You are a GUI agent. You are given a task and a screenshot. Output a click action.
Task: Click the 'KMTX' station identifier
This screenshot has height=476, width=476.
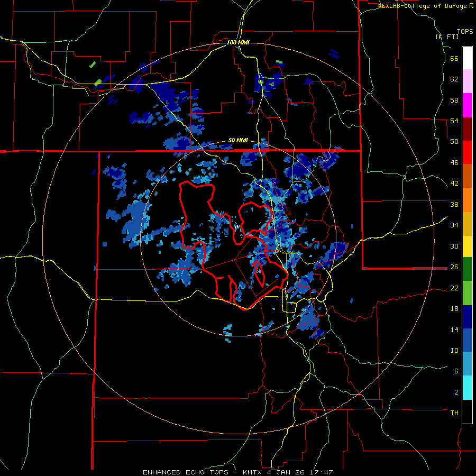252,472
